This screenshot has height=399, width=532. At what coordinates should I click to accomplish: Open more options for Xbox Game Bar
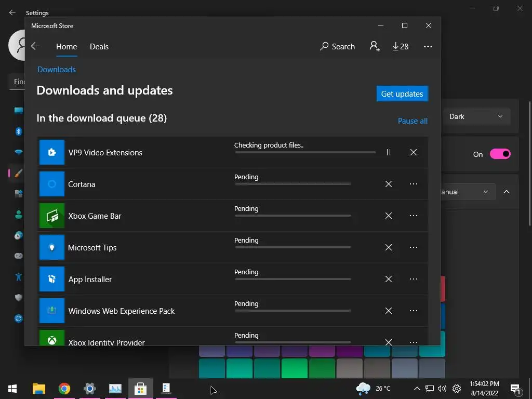413,216
